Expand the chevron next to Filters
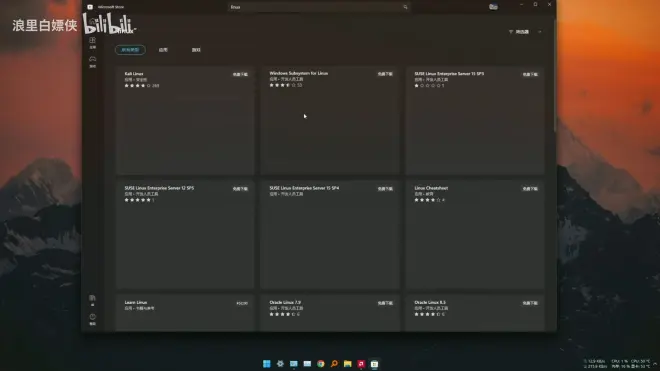660x371 pixels. tap(540, 32)
